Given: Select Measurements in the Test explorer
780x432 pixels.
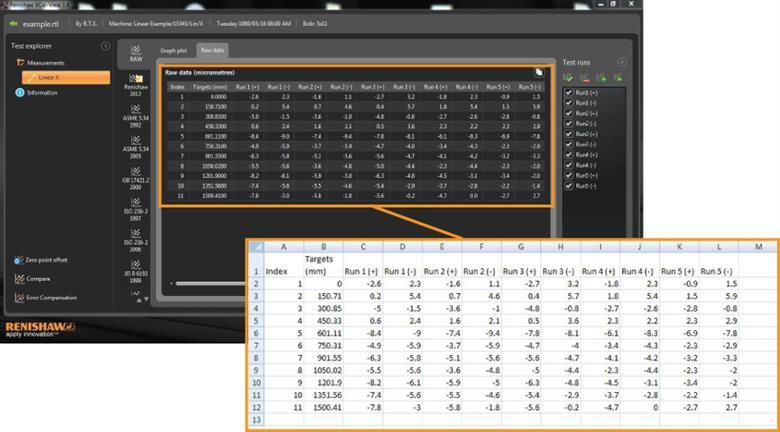Looking at the screenshot, I should click(40, 63).
